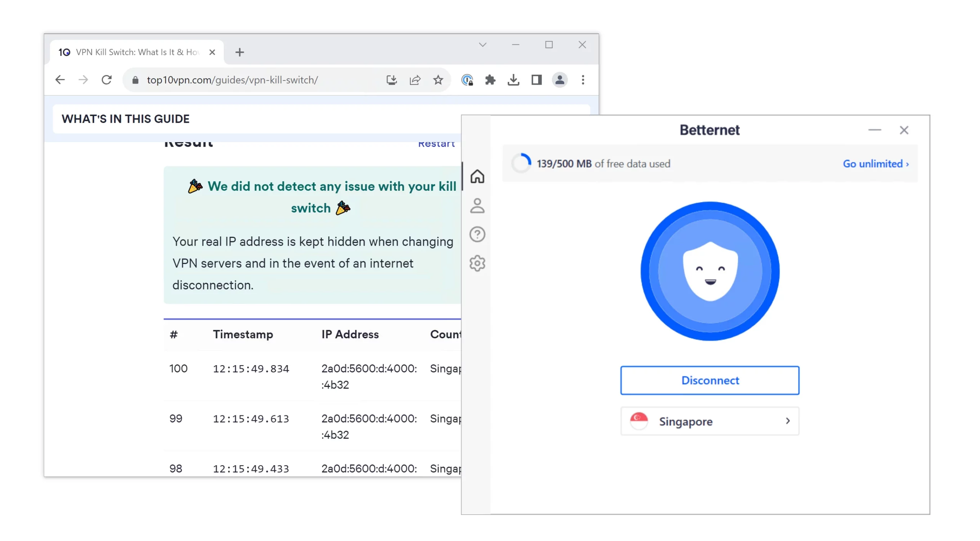Click the Disconnect button in Betternet
The height and width of the screenshot is (541, 980).
click(x=710, y=380)
